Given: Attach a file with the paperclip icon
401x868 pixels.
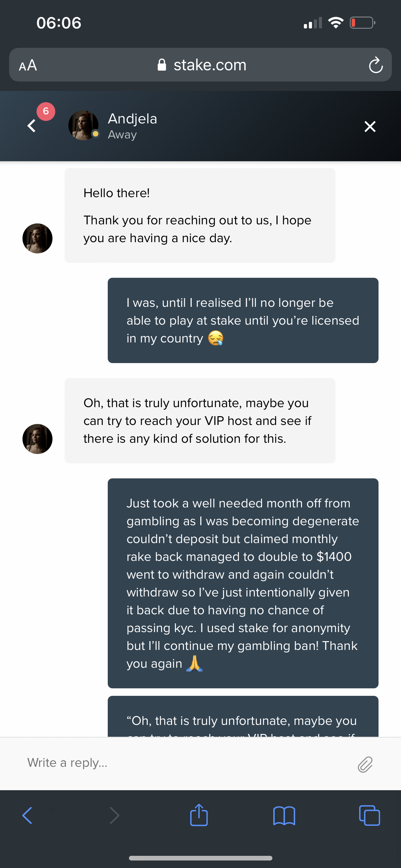Looking at the screenshot, I should click(x=365, y=764).
